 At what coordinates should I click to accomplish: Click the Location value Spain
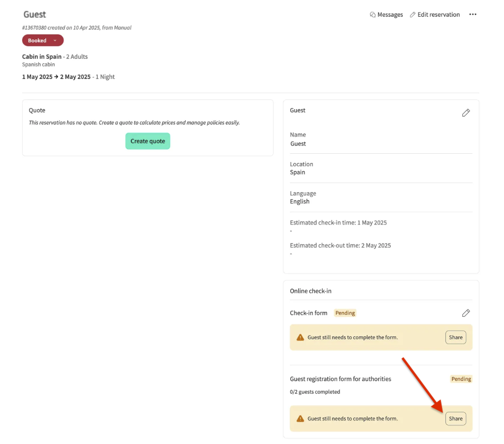(298, 172)
